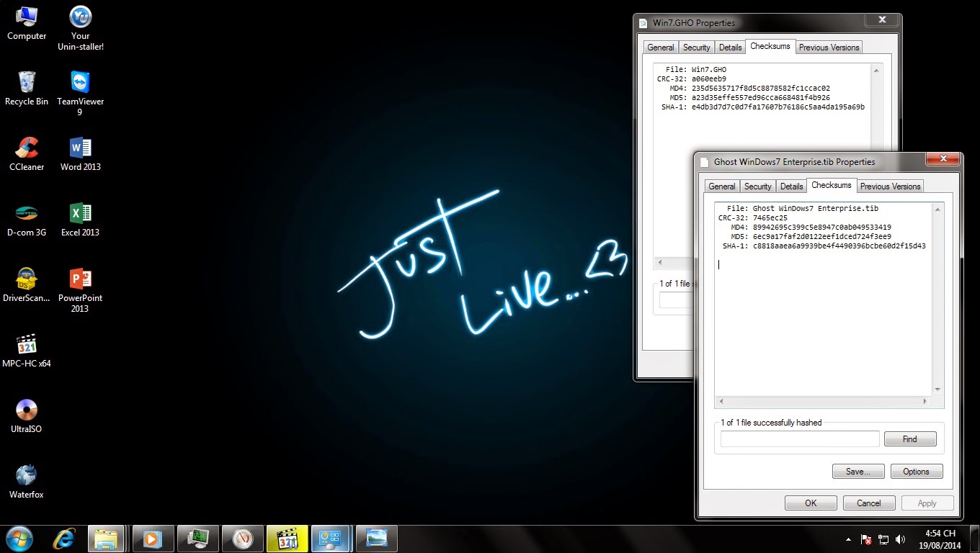980x553 pixels.
Task: Select the UltraISO desktop icon
Action: coord(27,415)
